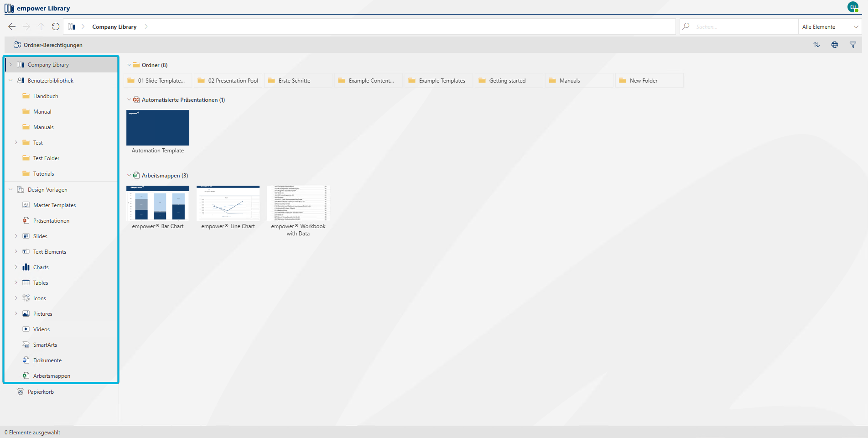Collapse the Benutzerbibliothek node
Screen dimensions: 868x438
pos(10,80)
